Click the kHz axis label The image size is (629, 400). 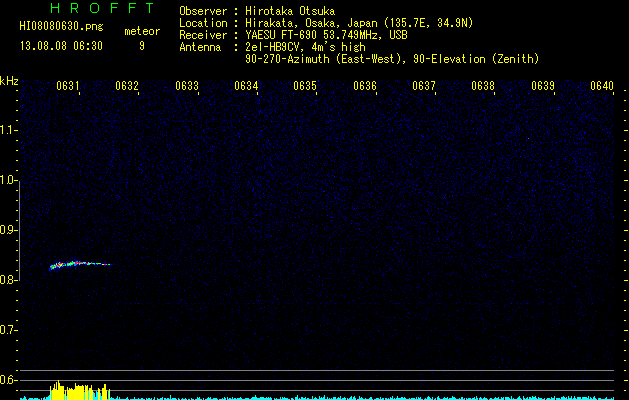pos(9,81)
